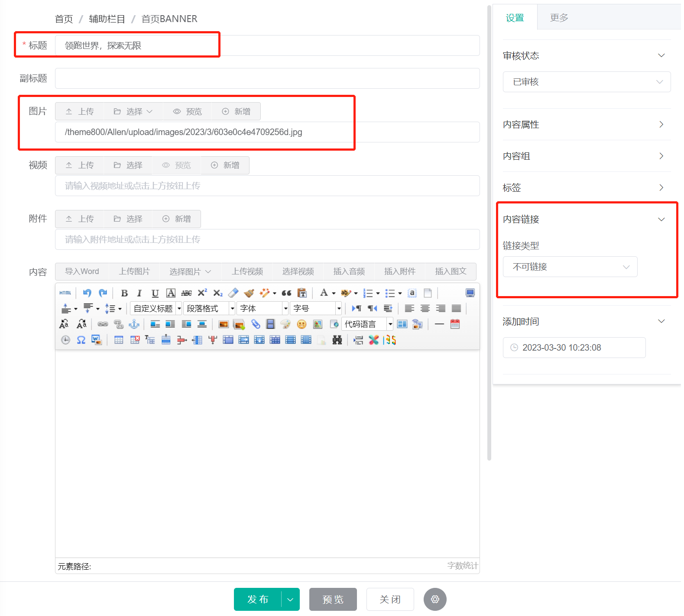Go to 辅助栏目 in breadcrumb

[107, 19]
